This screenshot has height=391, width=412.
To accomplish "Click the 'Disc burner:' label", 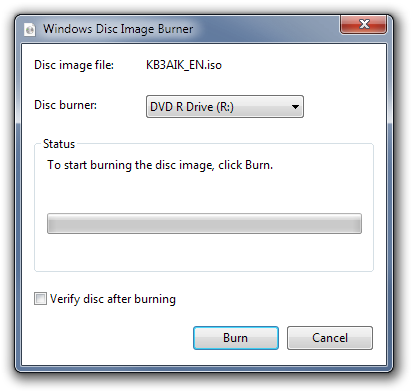I will pos(65,105).
